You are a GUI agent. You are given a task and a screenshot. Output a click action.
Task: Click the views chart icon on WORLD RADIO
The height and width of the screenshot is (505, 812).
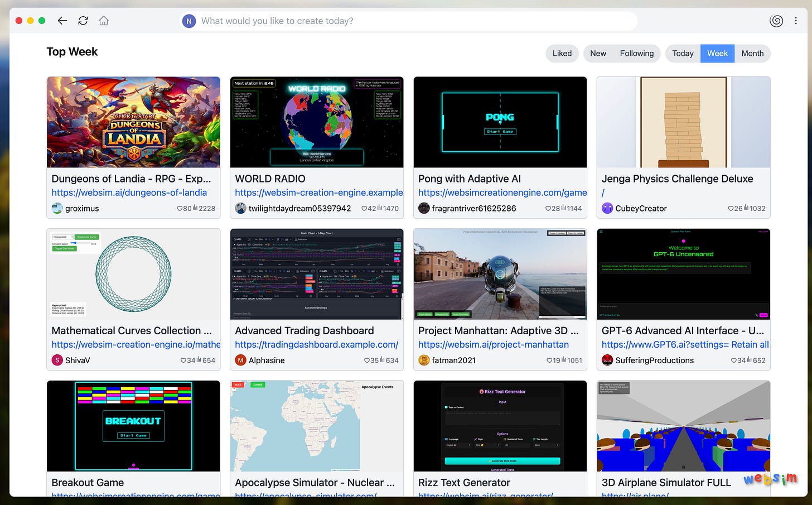(x=379, y=208)
